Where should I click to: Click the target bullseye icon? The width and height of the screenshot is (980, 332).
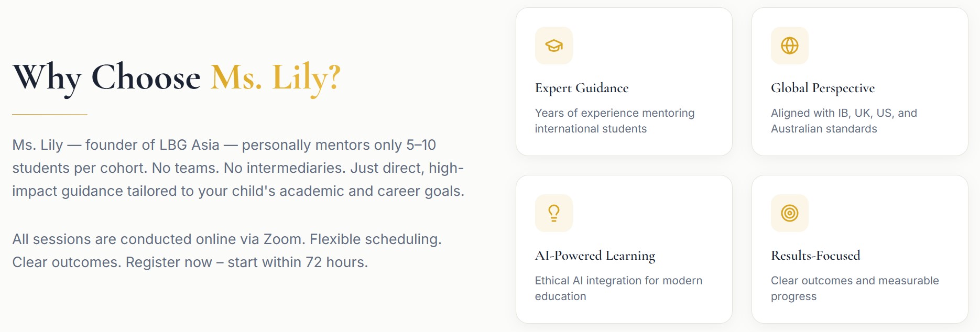[x=789, y=213]
